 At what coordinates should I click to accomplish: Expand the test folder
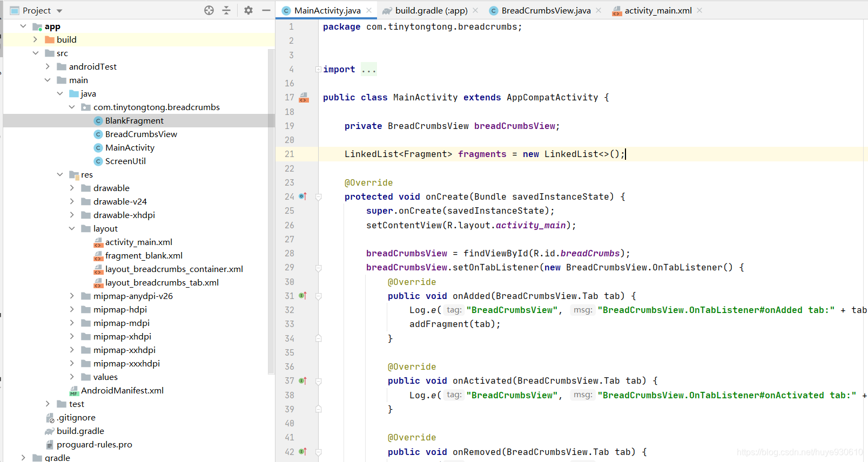[x=48, y=404]
